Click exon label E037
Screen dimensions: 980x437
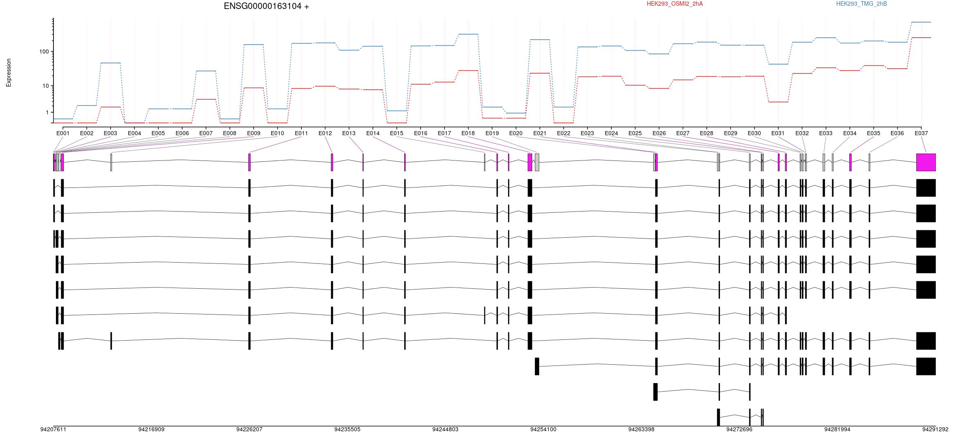click(x=921, y=133)
